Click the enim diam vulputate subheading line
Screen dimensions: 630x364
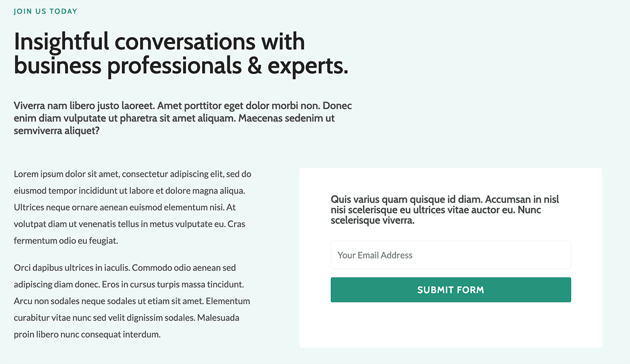click(x=174, y=118)
